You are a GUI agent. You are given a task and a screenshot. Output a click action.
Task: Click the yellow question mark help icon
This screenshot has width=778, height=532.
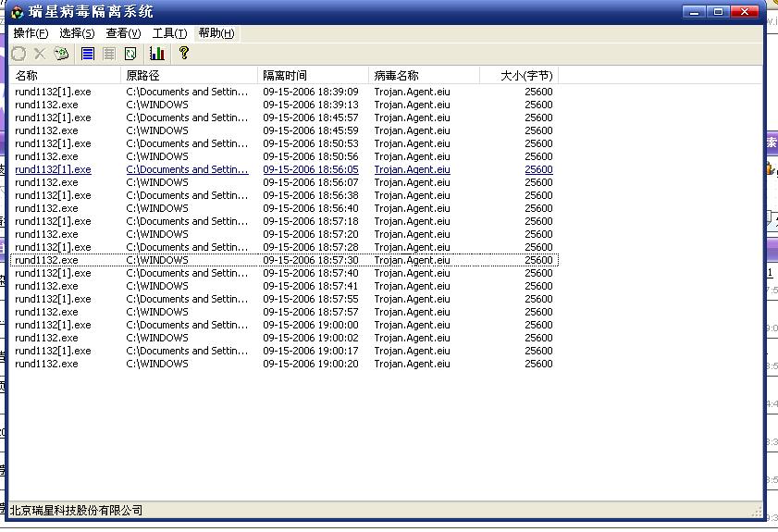tap(183, 53)
